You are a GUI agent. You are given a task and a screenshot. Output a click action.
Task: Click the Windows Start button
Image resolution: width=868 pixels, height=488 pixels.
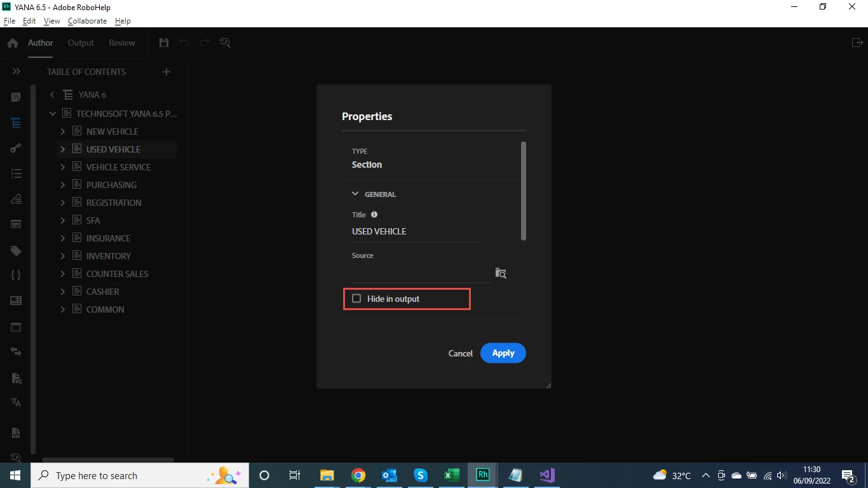[x=15, y=475]
